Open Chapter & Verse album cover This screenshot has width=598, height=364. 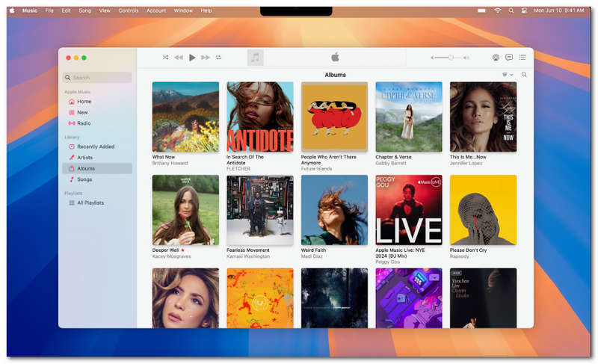(409, 117)
